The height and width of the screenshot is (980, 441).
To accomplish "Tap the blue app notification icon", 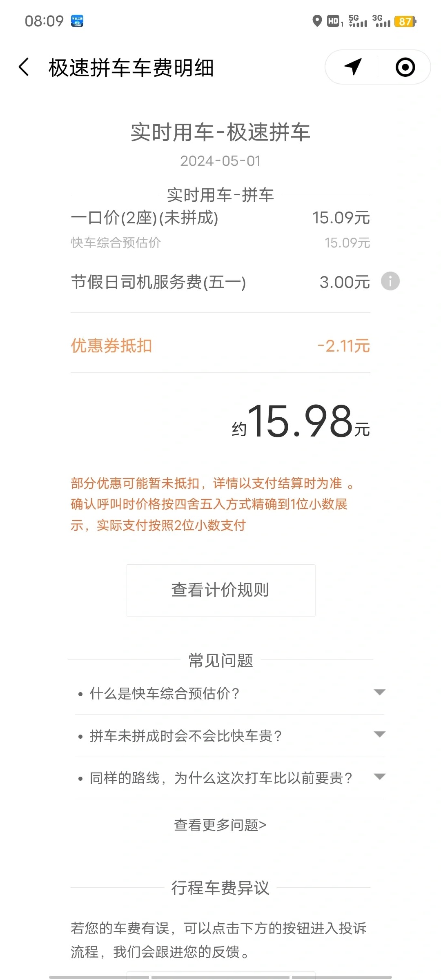I will click(x=77, y=21).
